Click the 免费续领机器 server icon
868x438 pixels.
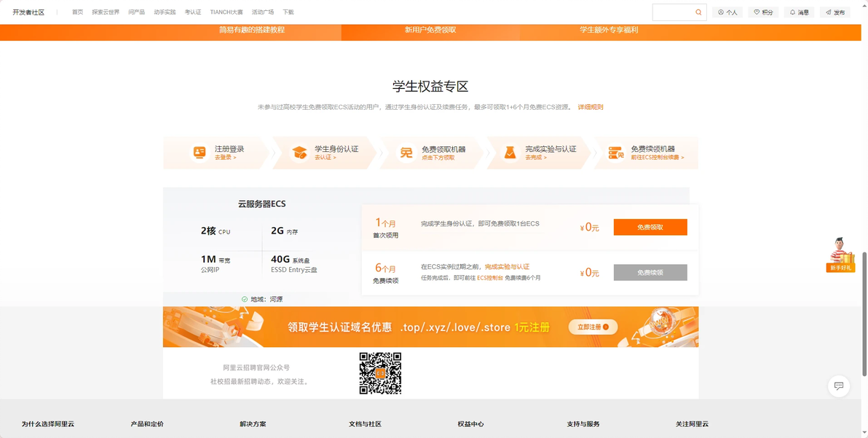pyautogui.click(x=615, y=152)
